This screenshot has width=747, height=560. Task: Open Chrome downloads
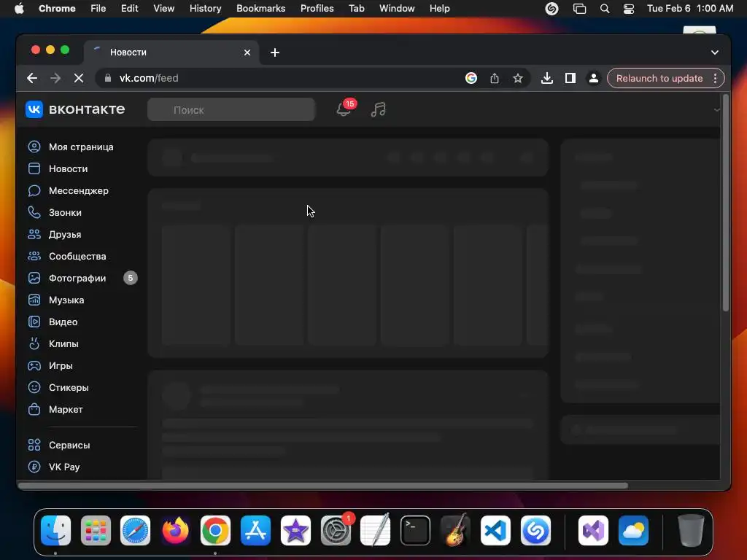pyautogui.click(x=547, y=78)
